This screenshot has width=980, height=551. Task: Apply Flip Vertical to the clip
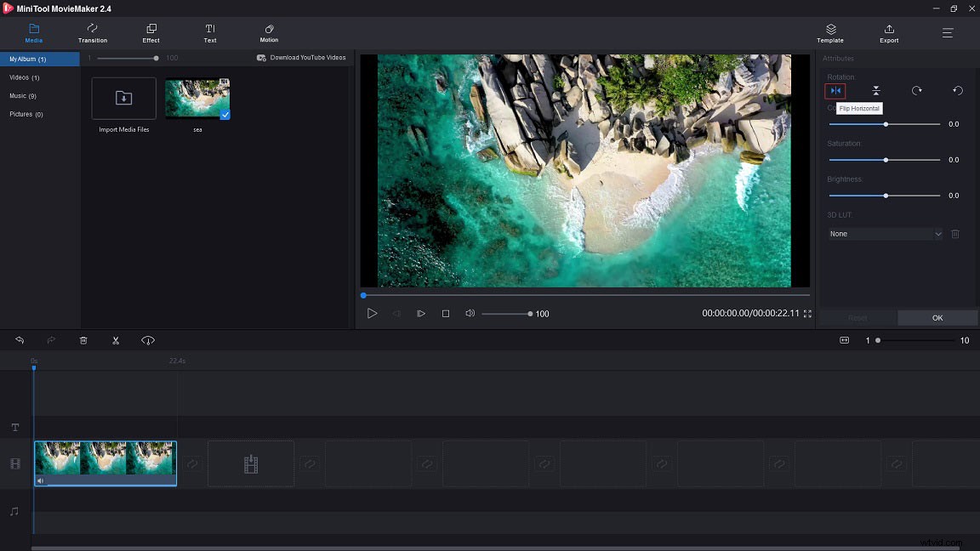tap(875, 90)
